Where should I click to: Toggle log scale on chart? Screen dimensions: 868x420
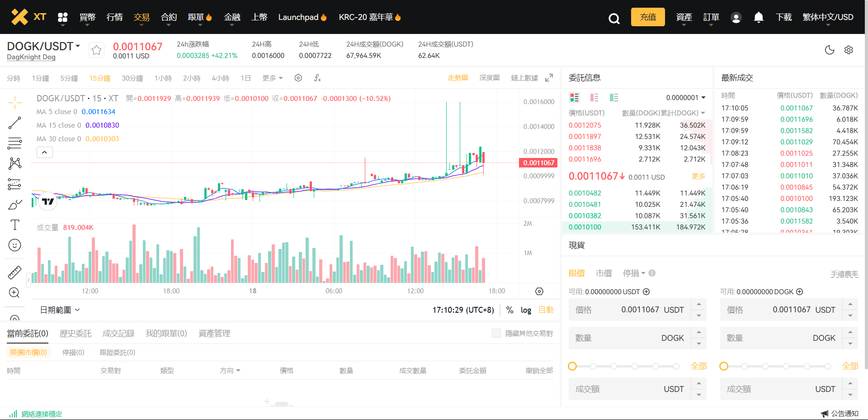point(526,310)
